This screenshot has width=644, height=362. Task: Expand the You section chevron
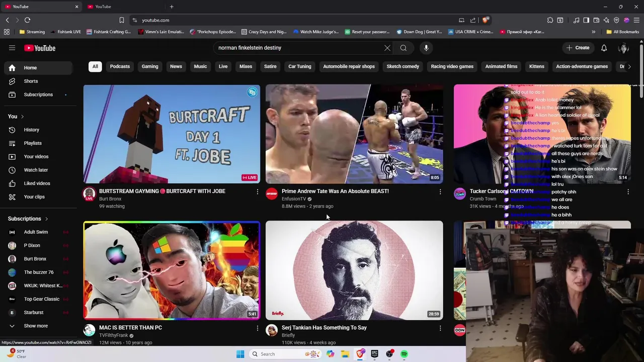(x=22, y=117)
